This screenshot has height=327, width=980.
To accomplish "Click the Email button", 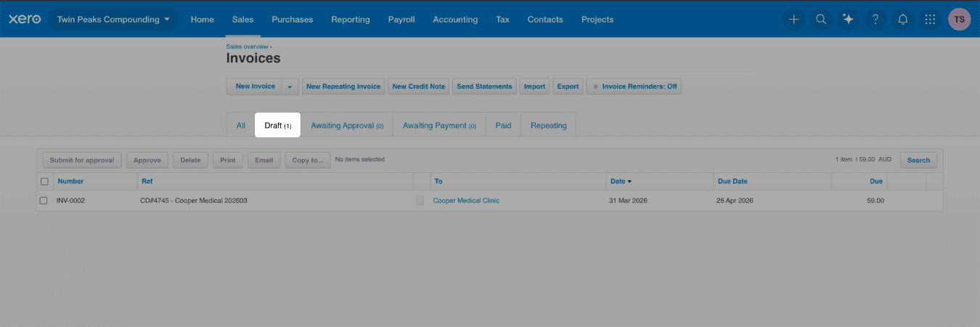I will 264,160.
